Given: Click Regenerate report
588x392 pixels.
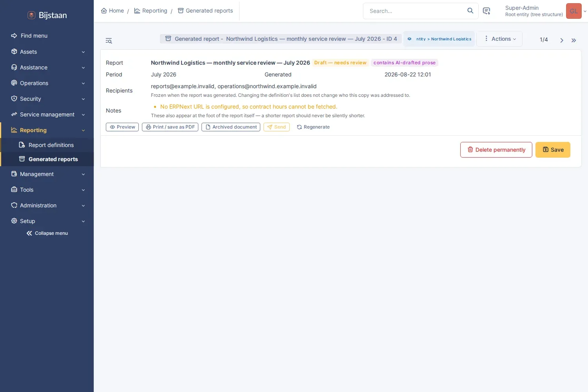Looking at the screenshot, I should click(x=313, y=127).
